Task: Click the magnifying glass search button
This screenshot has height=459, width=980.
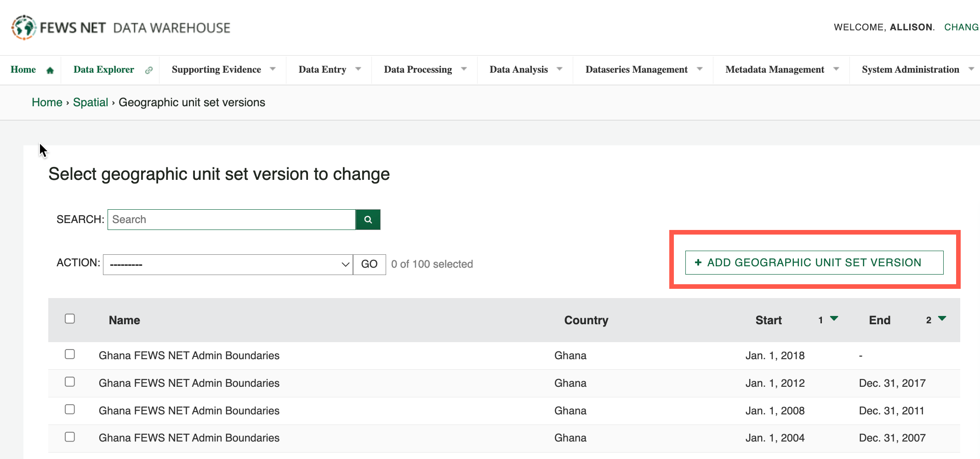Action: pyautogui.click(x=368, y=220)
